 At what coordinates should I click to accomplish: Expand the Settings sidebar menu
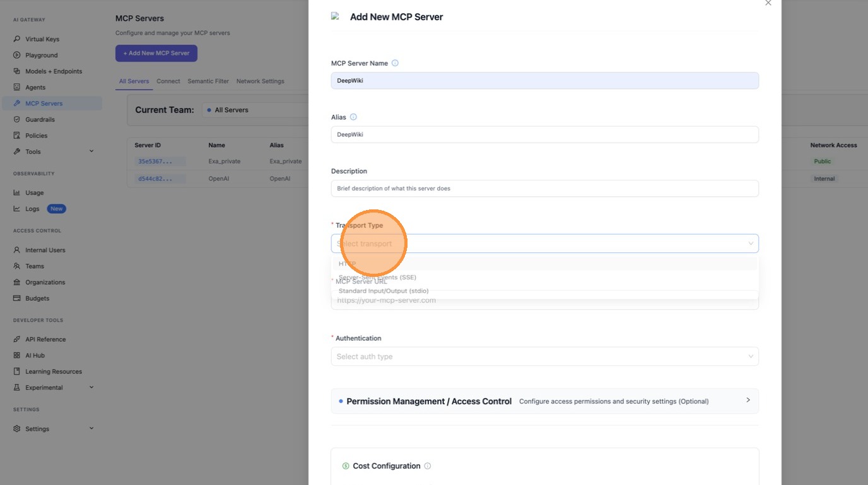(91, 429)
